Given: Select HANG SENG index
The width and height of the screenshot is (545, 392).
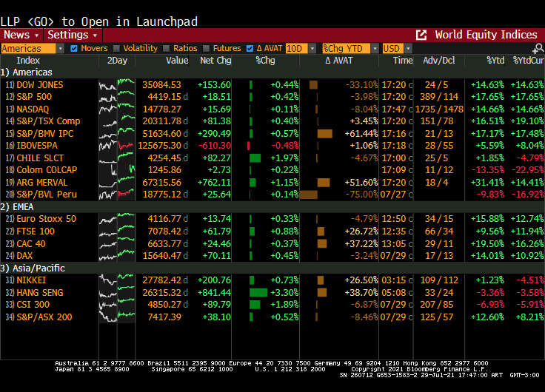Looking at the screenshot, I should 40,292.
